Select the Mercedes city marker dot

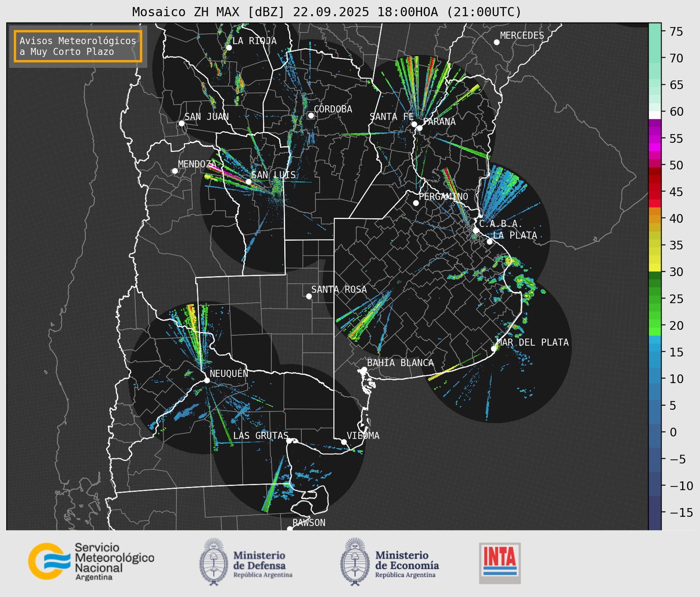(496, 42)
